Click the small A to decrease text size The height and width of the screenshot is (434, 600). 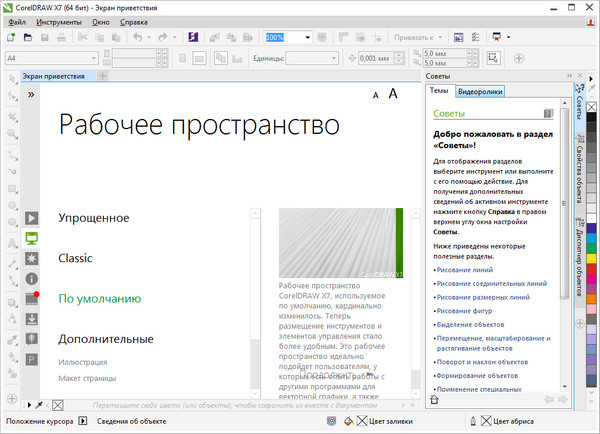[x=375, y=95]
